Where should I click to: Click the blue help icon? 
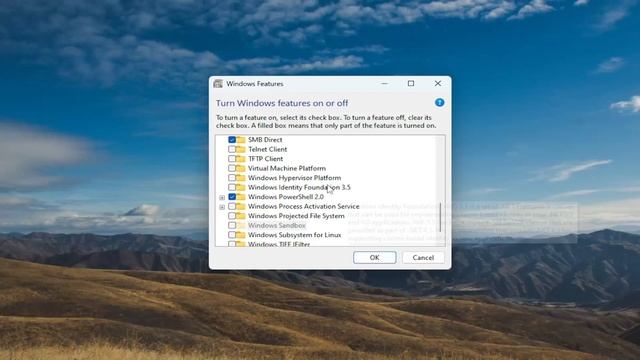tap(439, 102)
